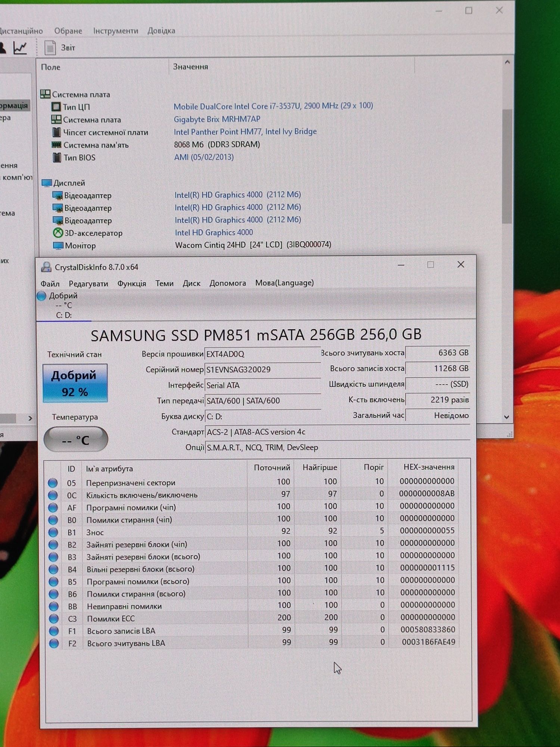
Task: Click the firmware version field EXT4AD0Q
Action: click(262, 354)
